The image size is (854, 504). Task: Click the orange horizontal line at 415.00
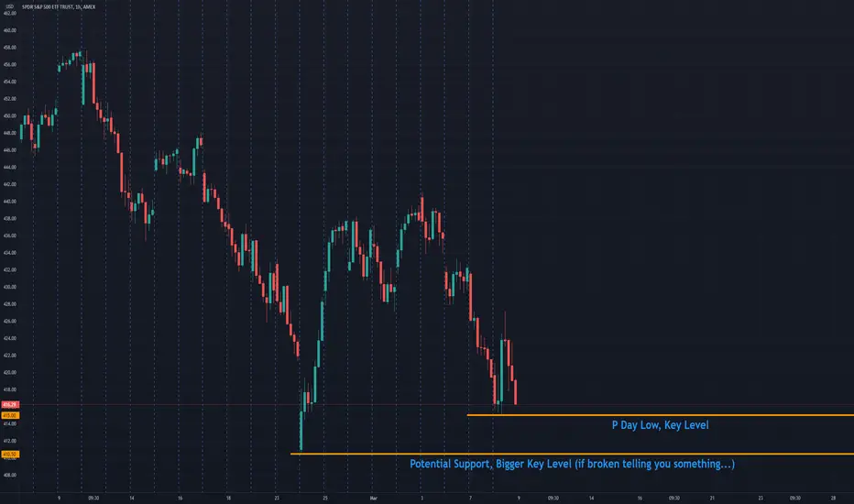point(660,415)
